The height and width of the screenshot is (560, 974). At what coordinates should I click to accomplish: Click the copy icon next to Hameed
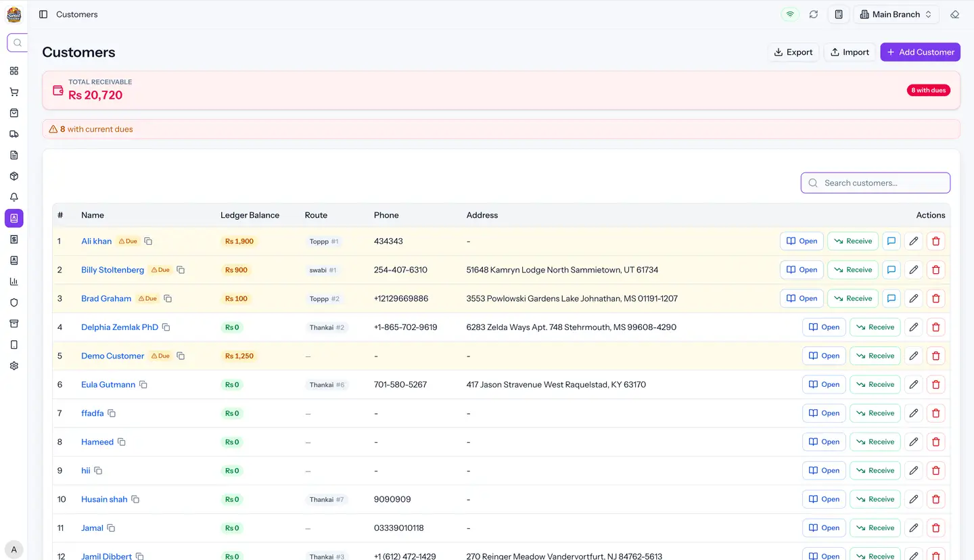[x=122, y=442]
